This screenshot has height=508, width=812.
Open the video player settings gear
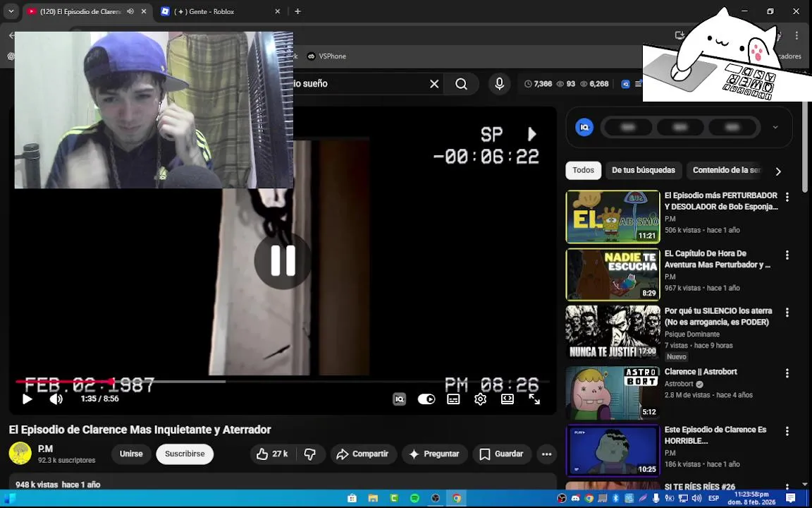pos(481,399)
